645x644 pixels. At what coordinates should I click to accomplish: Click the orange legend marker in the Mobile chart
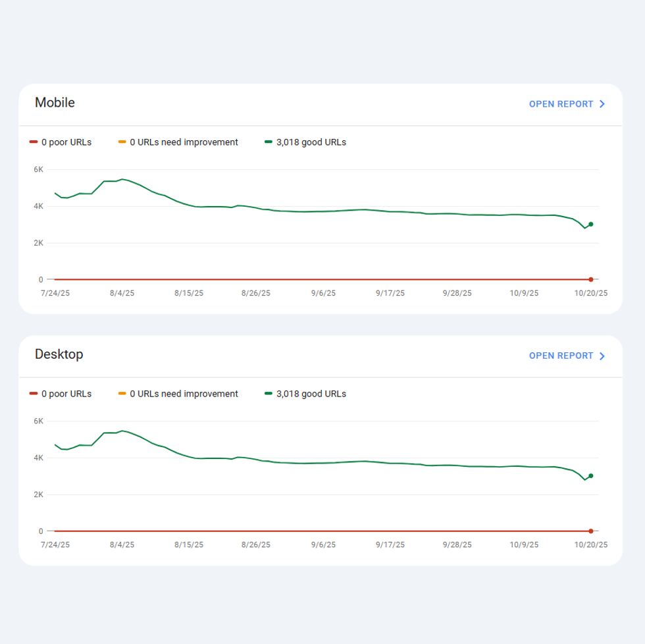pyautogui.click(x=122, y=142)
